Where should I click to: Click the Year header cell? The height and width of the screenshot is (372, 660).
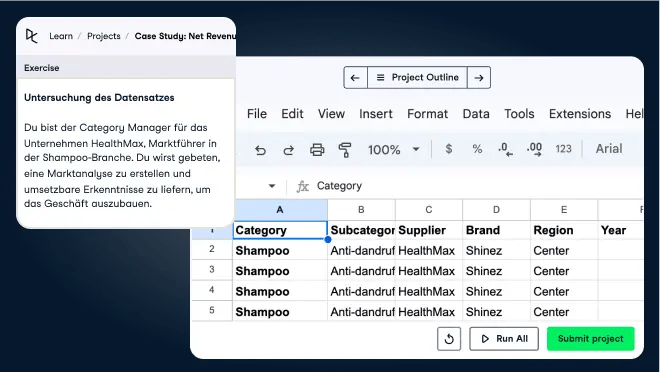[x=620, y=230]
